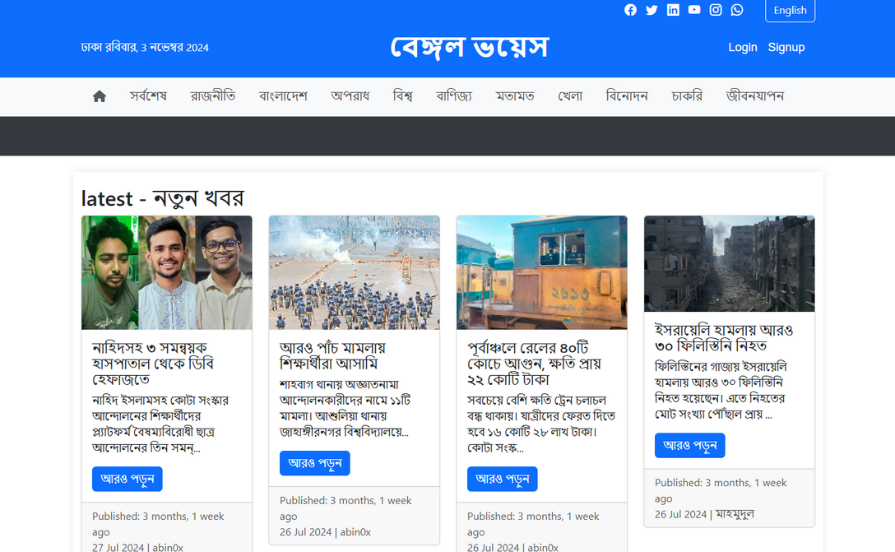The width and height of the screenshot is (895, 552).
Task: Open headline ইসরায়েলি হামলায় আরও ৩০ ফিলিস্তিনি নিহত
Action: click(x=724, y=338)
